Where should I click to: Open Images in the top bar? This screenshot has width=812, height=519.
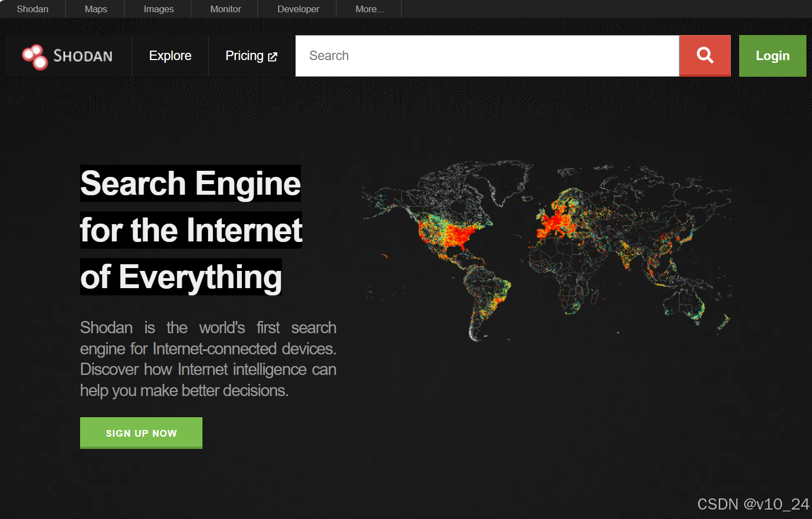pos(159,9)
